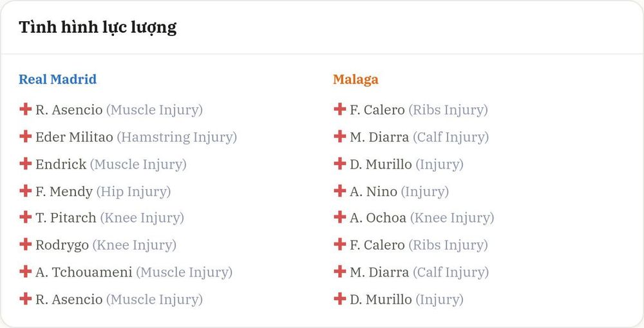Click the injury icon beside T. Pitarch
The height and width of the screenshot is (328, 644).
(x=26, y=217)
